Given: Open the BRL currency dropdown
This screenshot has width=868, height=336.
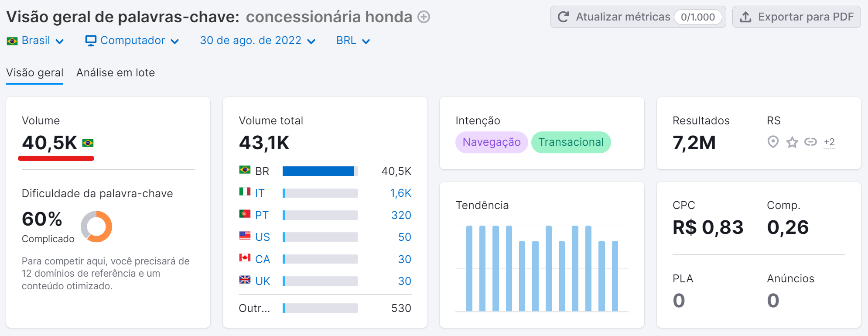Looking at the screenshot, I should [x=353, y=41].
